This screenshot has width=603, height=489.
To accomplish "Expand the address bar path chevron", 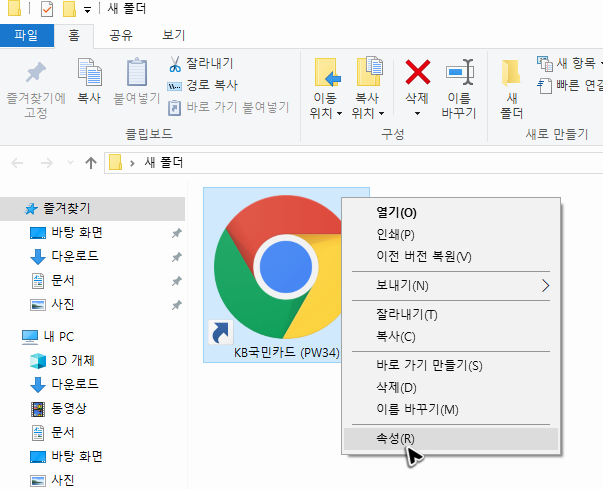I will click(x=132, y=163).
